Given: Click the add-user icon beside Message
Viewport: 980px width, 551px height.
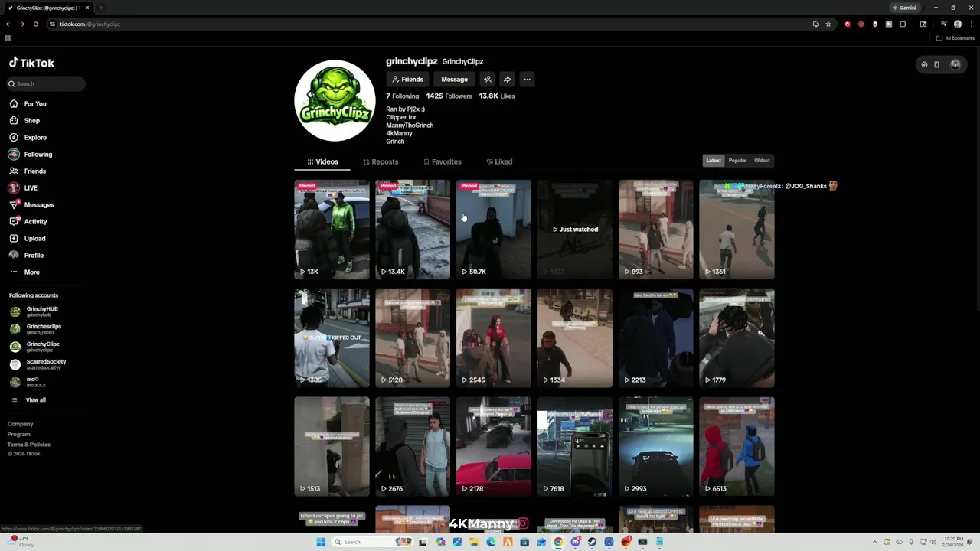Looking at the screenshot, I should [x=488, y=80].
